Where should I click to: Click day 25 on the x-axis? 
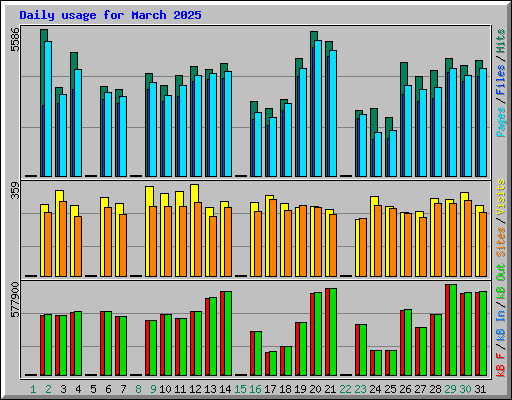[390, 389]
